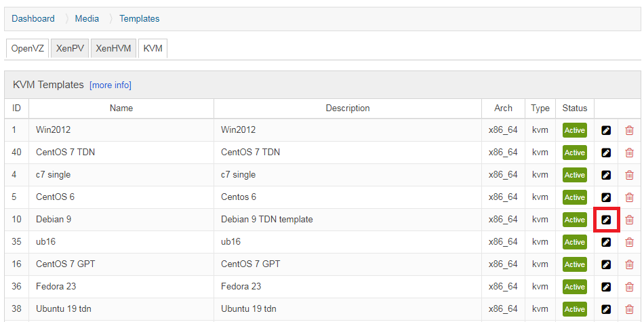This screenshot has height=322, width=644.
Task: Edit the Win2012 template
Action: tap(606, 130)
